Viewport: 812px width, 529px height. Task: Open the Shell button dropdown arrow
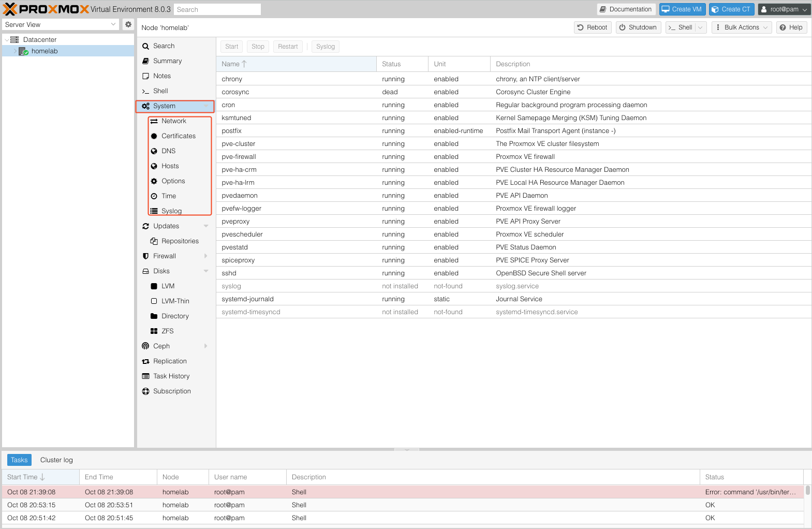point(700,27)
